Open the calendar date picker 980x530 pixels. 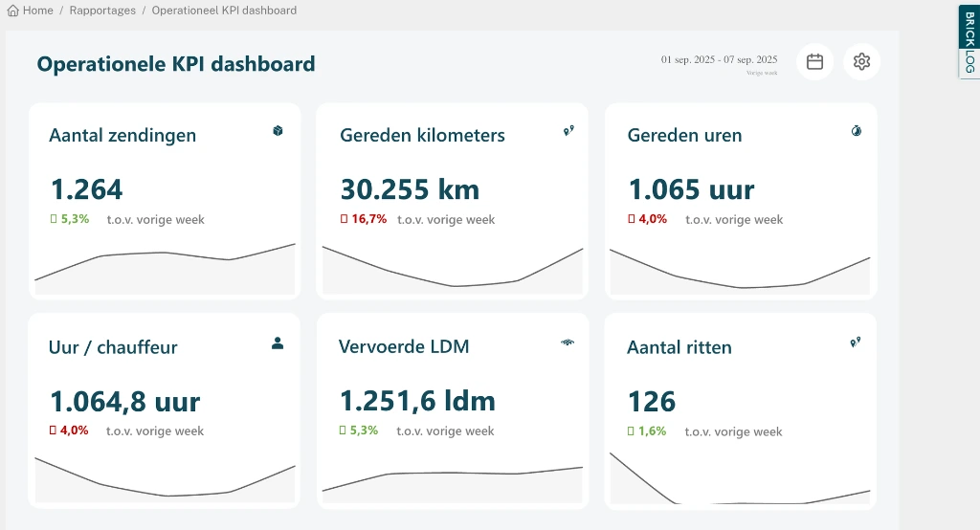pos(814,62)
